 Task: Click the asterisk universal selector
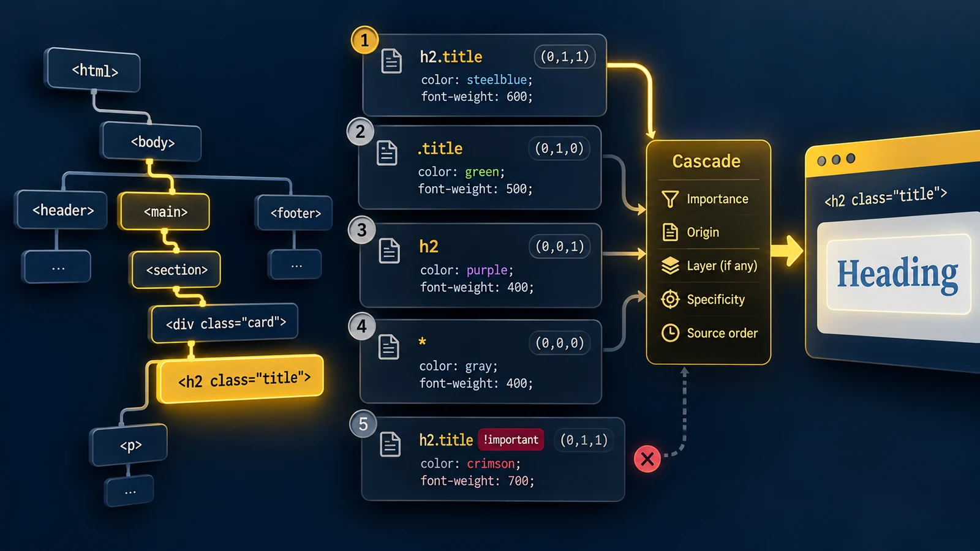click(422, 342)
